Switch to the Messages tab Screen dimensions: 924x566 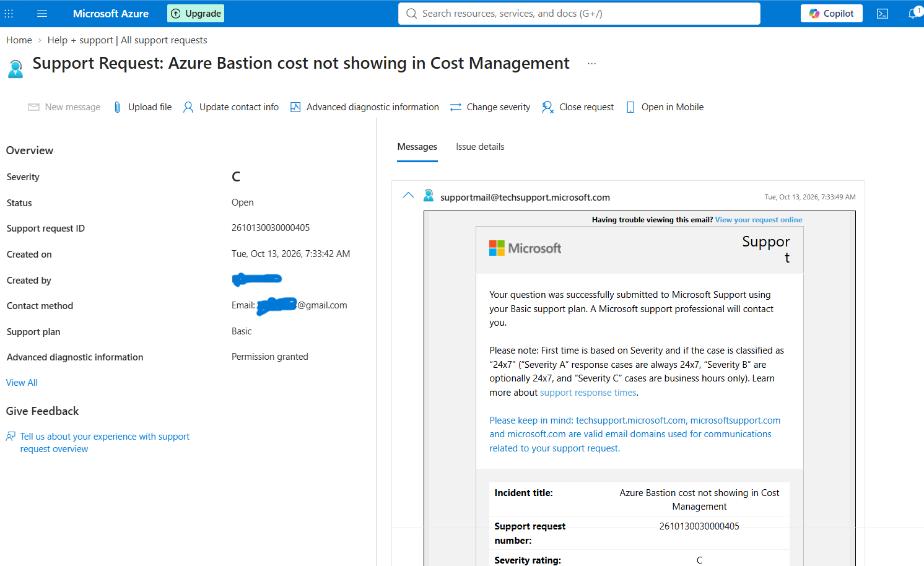pos(417,147)
